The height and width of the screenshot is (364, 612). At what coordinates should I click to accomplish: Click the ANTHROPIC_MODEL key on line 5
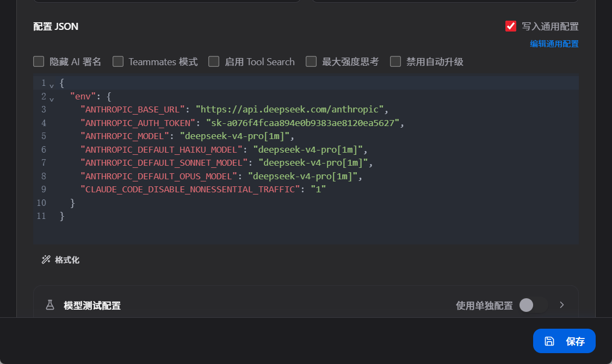tap(125, 136)
